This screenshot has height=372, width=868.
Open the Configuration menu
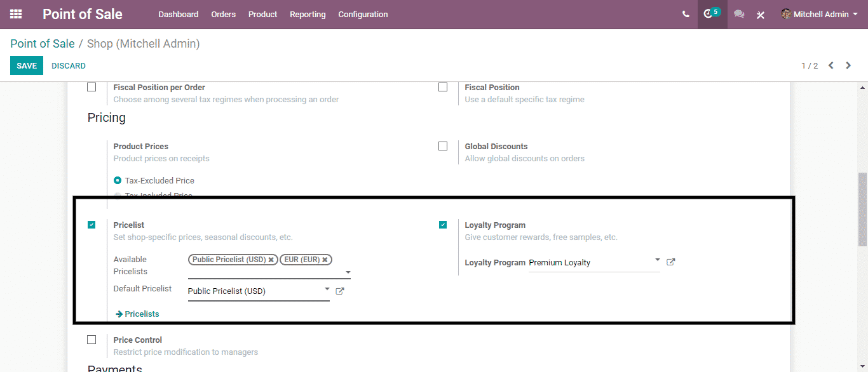(x=363, y=14)
